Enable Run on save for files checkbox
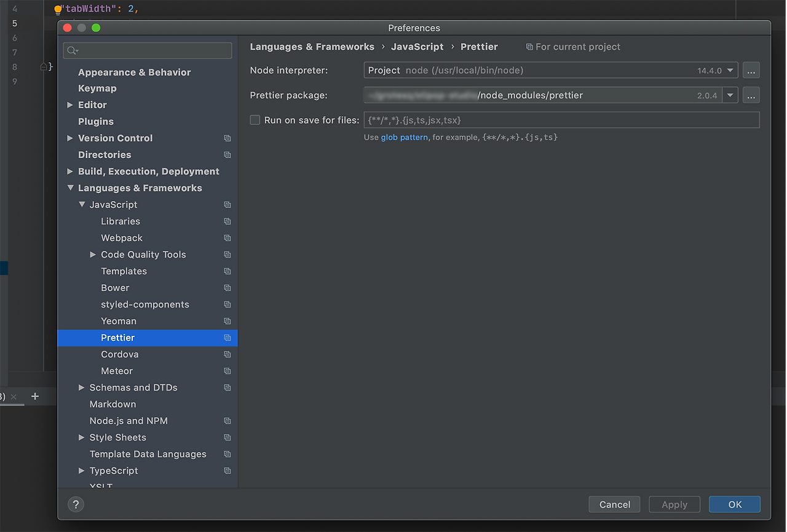Viewport: 787px width, 532px height. pyautogui.click(x=255, y=120)
